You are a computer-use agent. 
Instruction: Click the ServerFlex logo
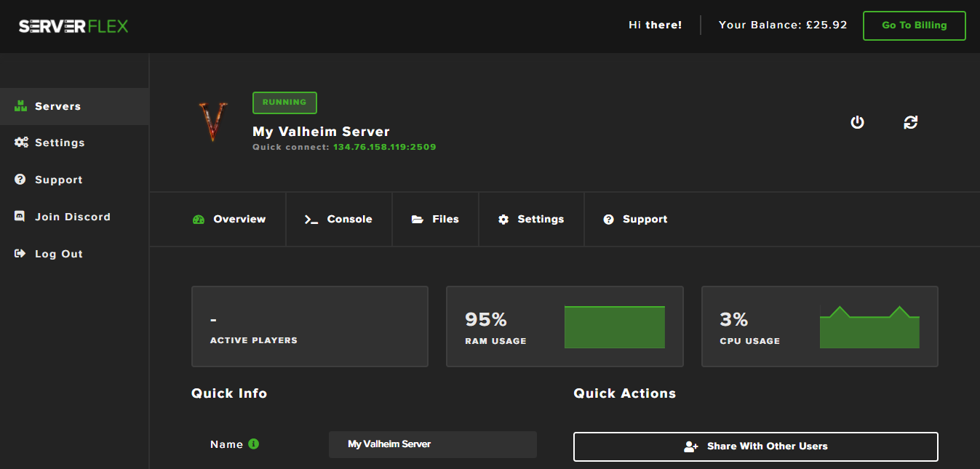pos(73,26)
